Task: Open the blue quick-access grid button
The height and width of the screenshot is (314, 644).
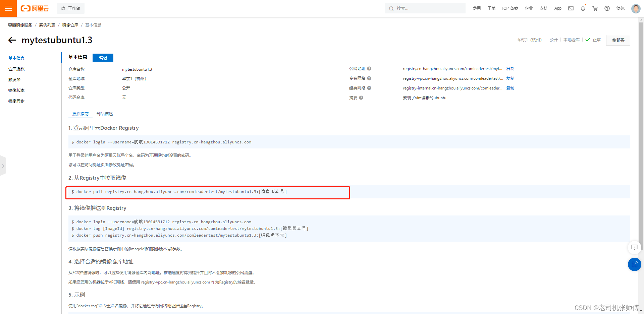Action: (634, 264)
